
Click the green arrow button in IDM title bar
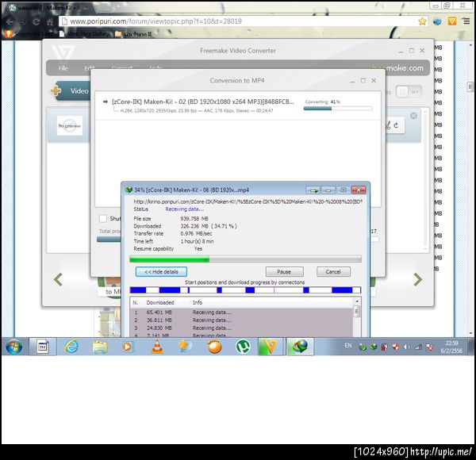(x=313, y=190)
